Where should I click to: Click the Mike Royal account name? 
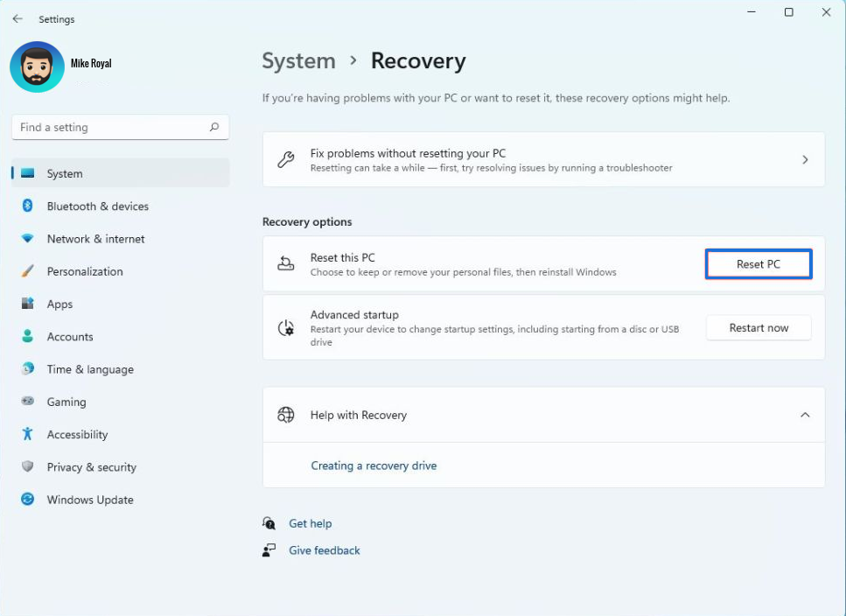[91, 63]
